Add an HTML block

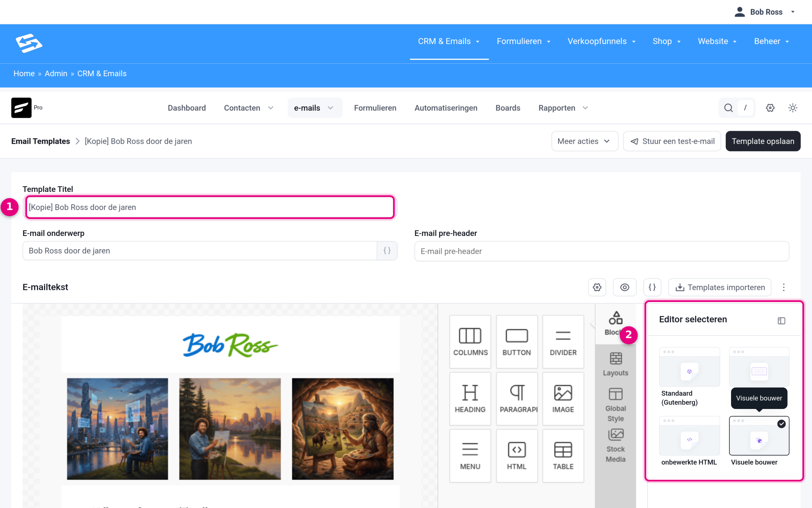point(517,456)
